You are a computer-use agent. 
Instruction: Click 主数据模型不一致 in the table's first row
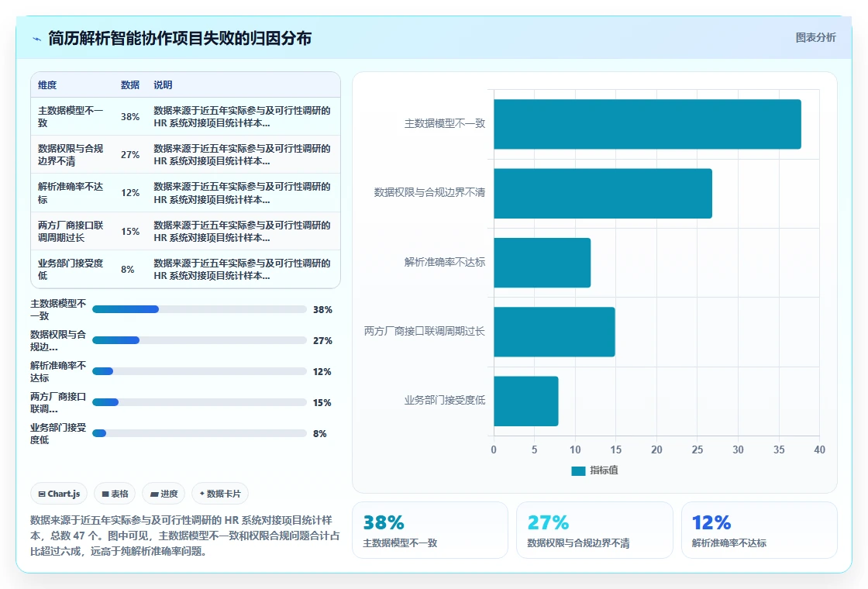pyautogui.click(x=71, y=117)
